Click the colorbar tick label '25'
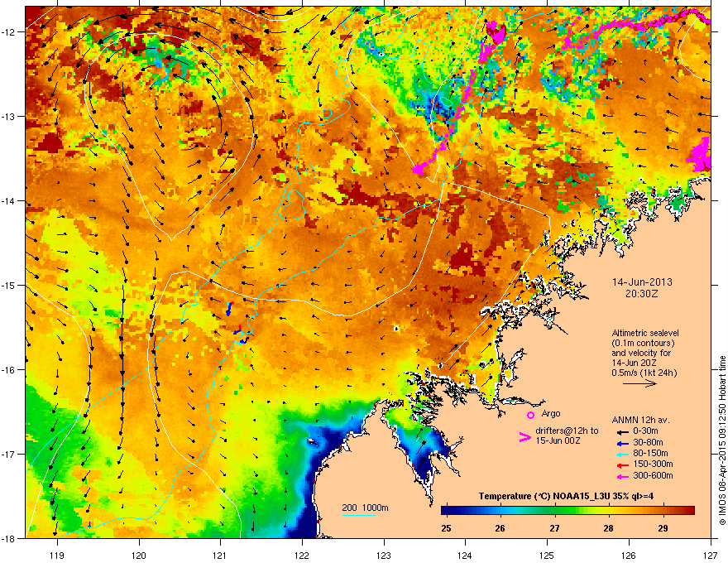 [446, 528]
